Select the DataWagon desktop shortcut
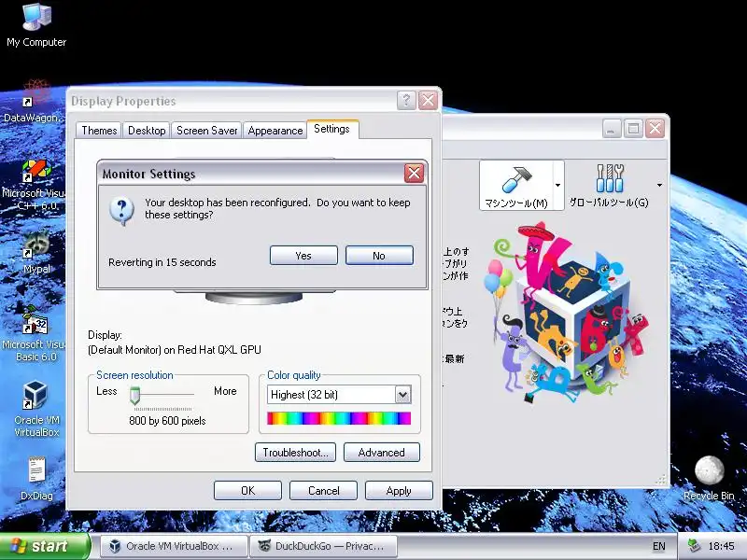Image resolution: width=747 pixels, height=560 pixels. tap(34, 102)
